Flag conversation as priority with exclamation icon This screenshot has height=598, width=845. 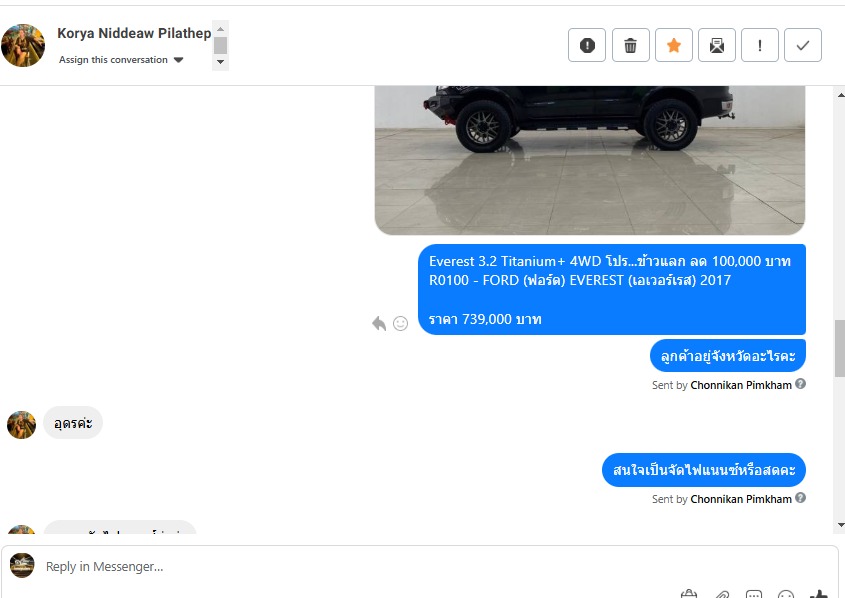coord(760,45)
